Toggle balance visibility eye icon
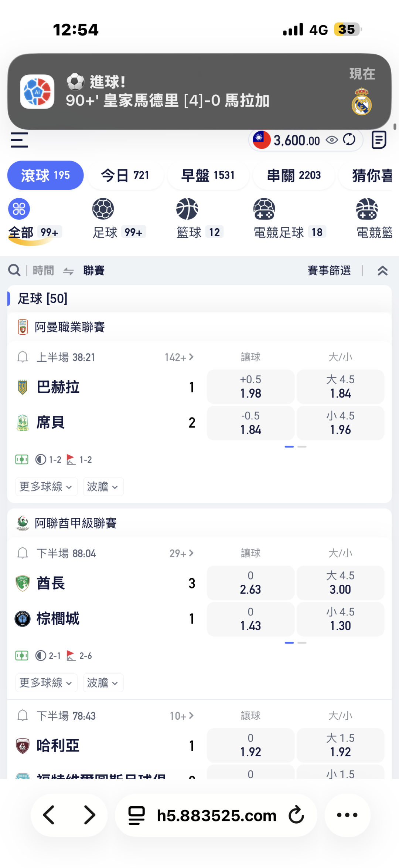Viewport: 399px width, 868px height. [x=332, y=140]
